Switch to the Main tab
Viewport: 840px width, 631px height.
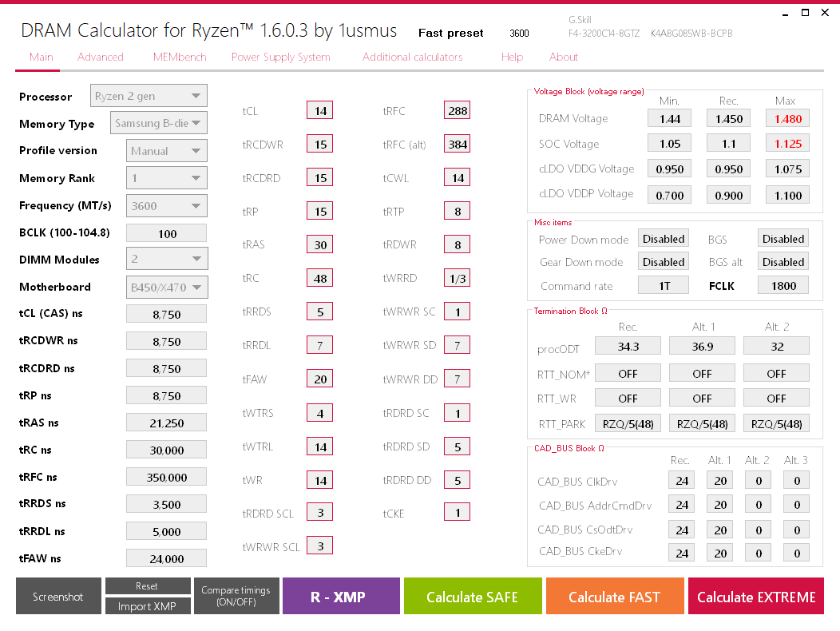click(42, 57)
